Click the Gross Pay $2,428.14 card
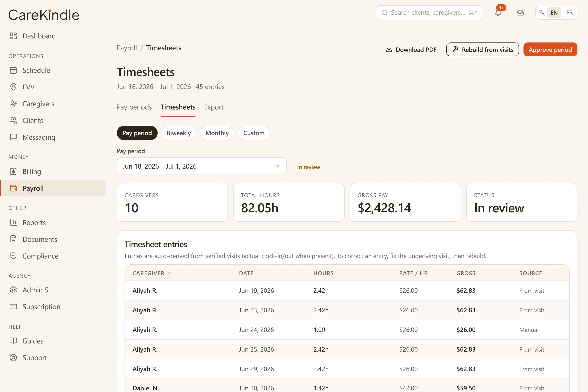Image resolution: width=588 pixels, height=392 pixels. pyautogui.click(x=405, y=202)
